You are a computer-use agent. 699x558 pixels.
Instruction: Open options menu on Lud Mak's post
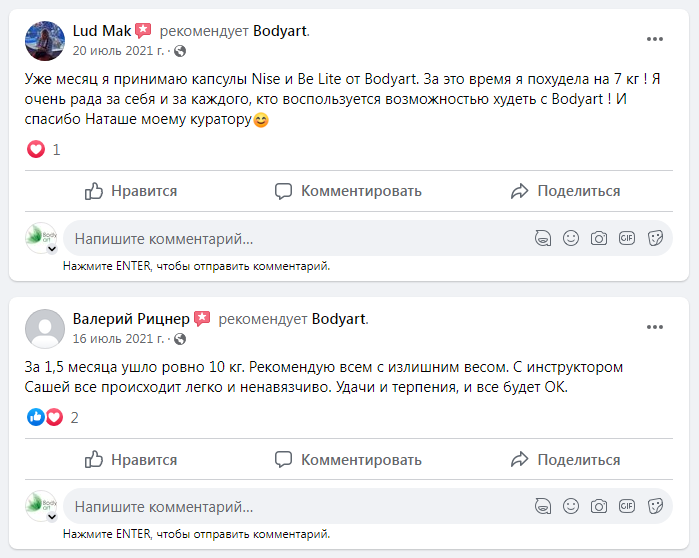tap(655, 39)
